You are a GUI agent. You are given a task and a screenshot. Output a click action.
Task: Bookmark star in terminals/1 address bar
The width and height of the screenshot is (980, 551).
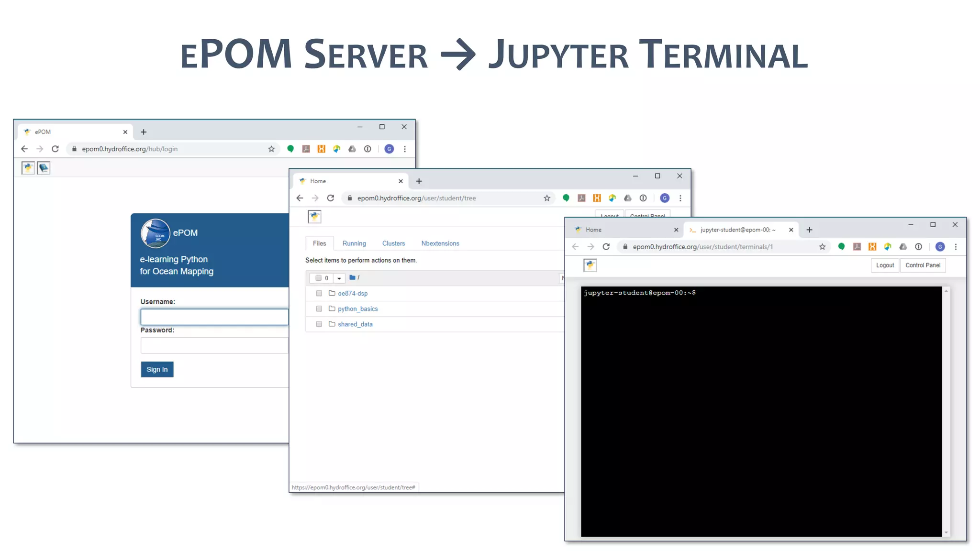pos(823,247)
